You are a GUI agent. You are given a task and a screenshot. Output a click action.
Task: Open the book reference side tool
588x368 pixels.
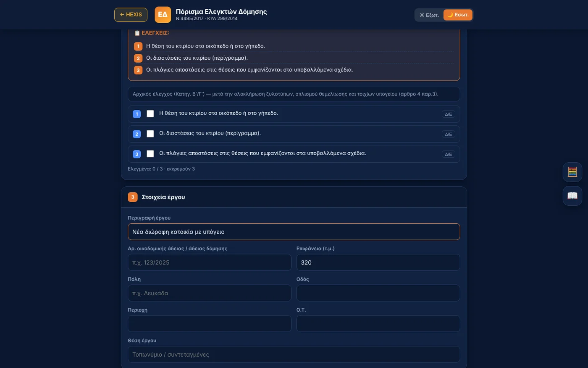(572, 196)
